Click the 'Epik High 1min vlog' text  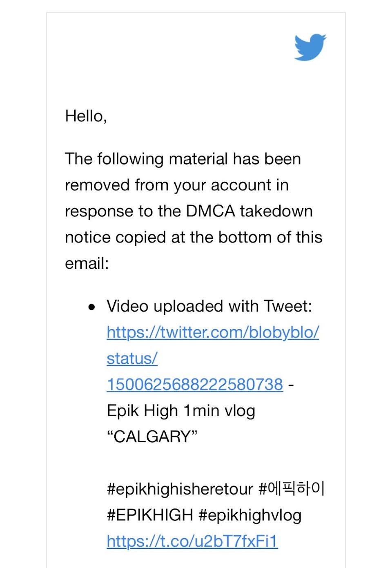[181, 411]
